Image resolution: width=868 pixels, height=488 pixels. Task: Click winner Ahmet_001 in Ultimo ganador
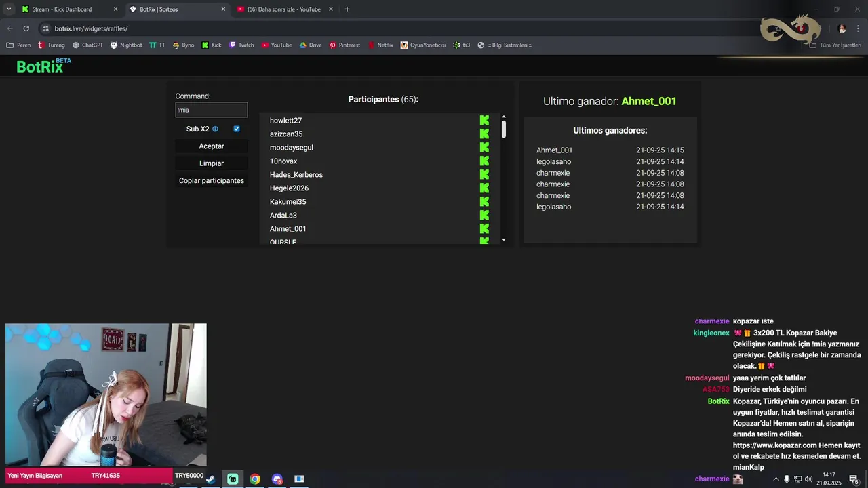pos(649,101)
